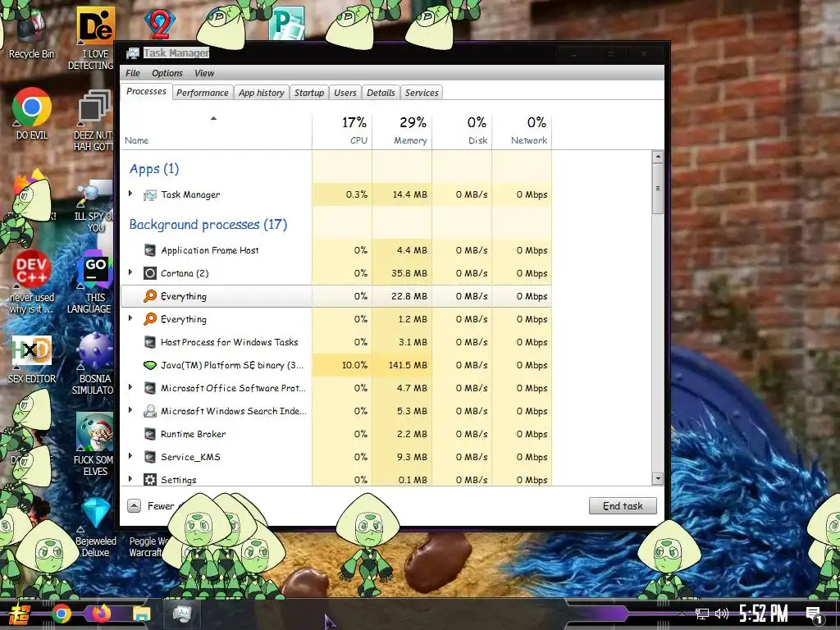The image size is (840, 630).
Task: Expand Microsoft Windows Search Indexer row
Action: tap(130, 410)
